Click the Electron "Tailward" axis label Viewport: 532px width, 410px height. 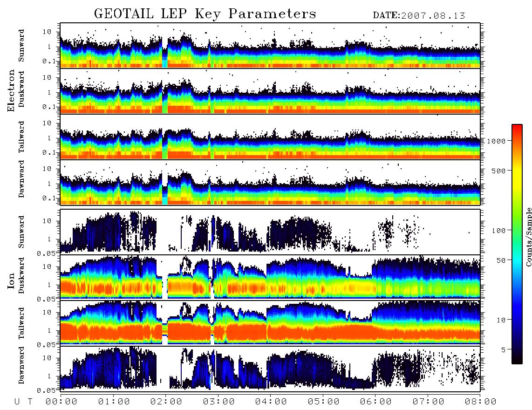(21, 137)
